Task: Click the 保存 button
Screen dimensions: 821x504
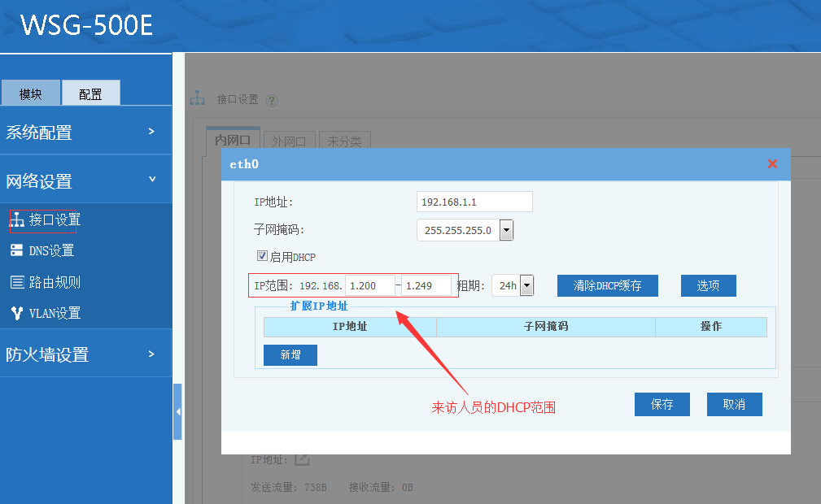Action: 662,404
